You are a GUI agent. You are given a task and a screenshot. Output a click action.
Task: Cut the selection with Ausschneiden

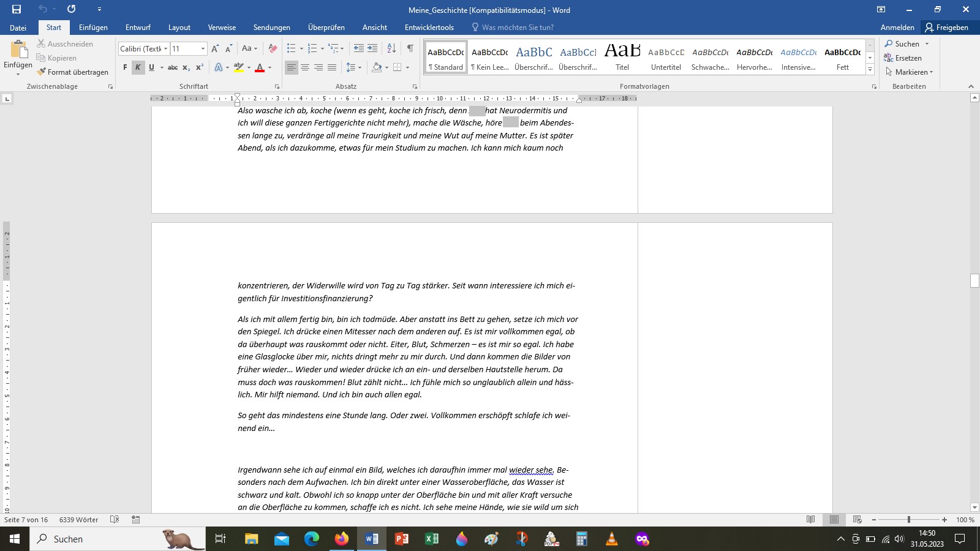point(65,44)
